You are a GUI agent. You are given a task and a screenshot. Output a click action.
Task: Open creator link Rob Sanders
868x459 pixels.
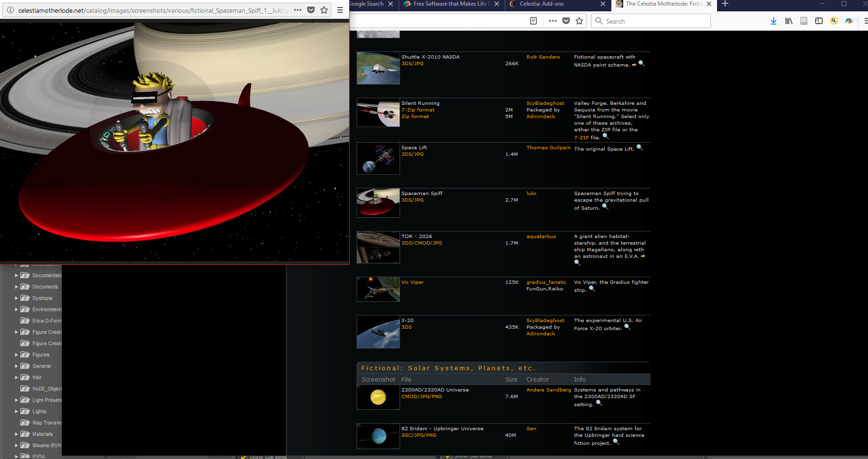[x=543, y=57]
